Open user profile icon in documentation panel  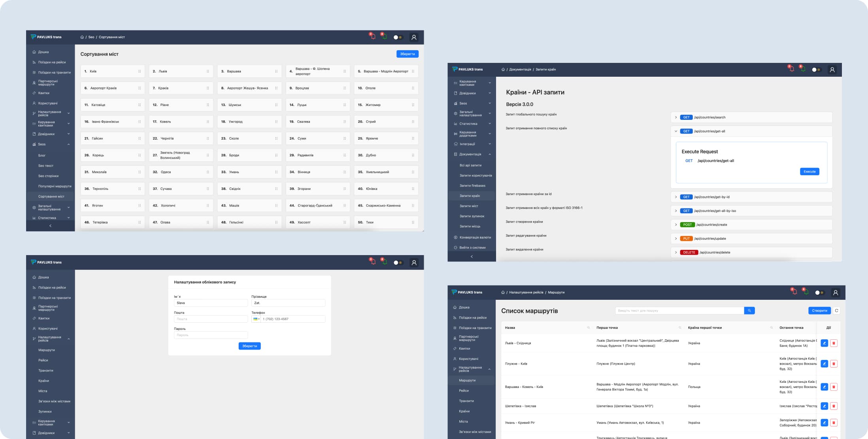[x=832, y=70]
